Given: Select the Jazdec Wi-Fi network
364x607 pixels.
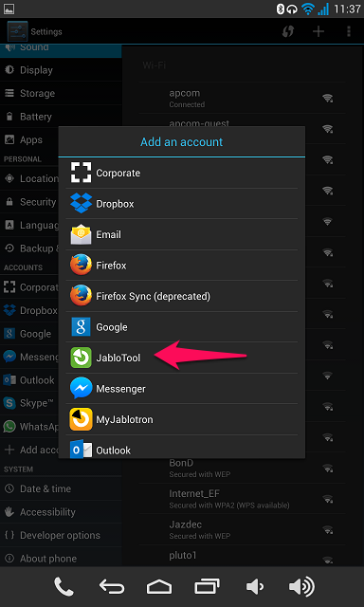Looking at the screenshot, I should coord(242,529).
